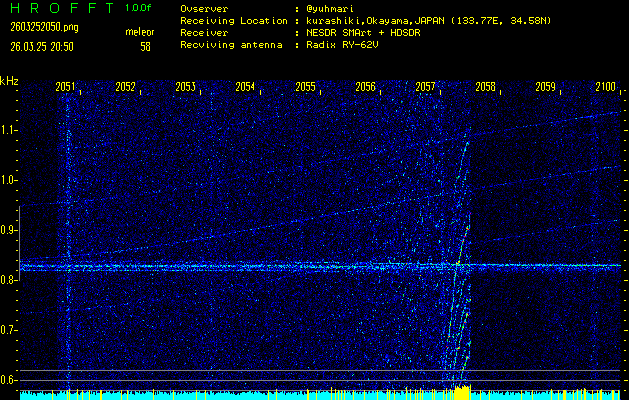Click the 0.7 kHz frequency label

9,330
